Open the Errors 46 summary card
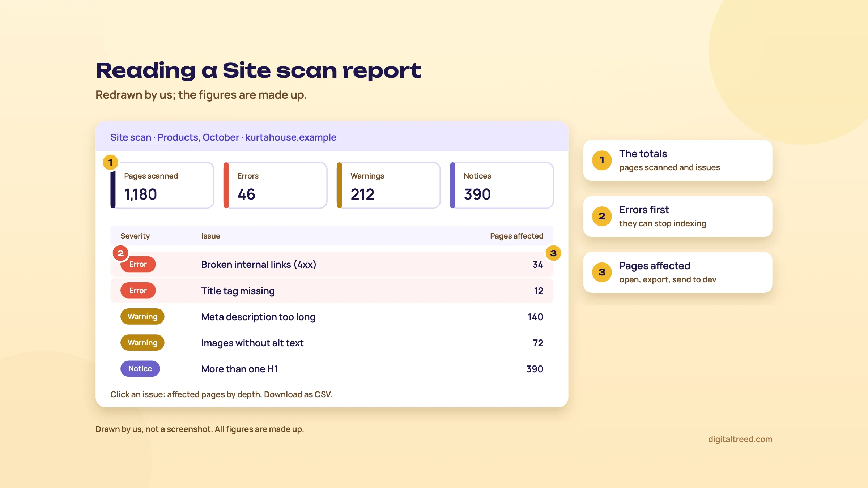 275,185
